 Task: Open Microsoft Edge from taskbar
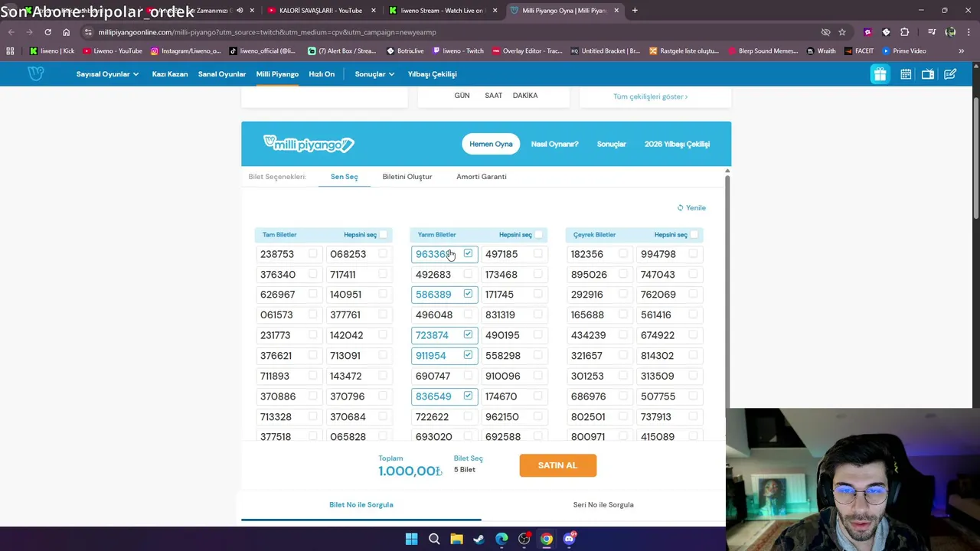tap(501, 539)
